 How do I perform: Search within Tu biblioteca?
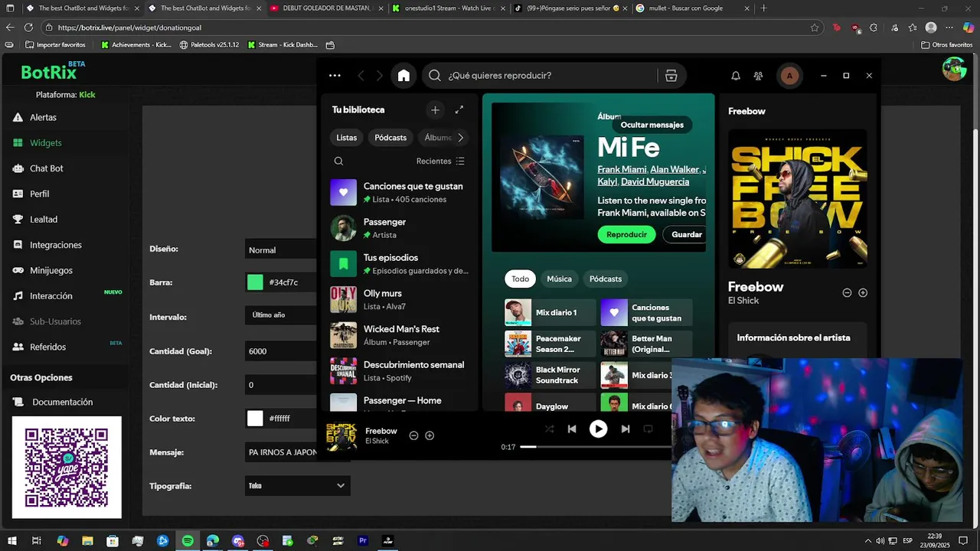pos(338,161)
